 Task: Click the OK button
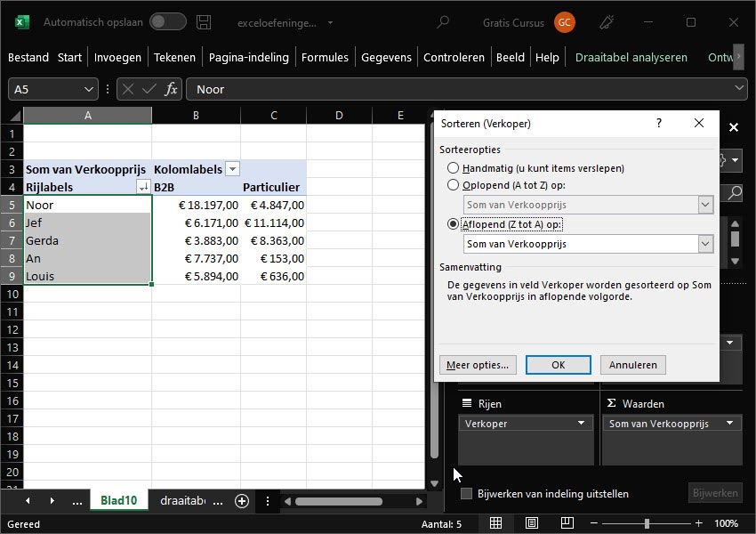[x=558, y=365]
